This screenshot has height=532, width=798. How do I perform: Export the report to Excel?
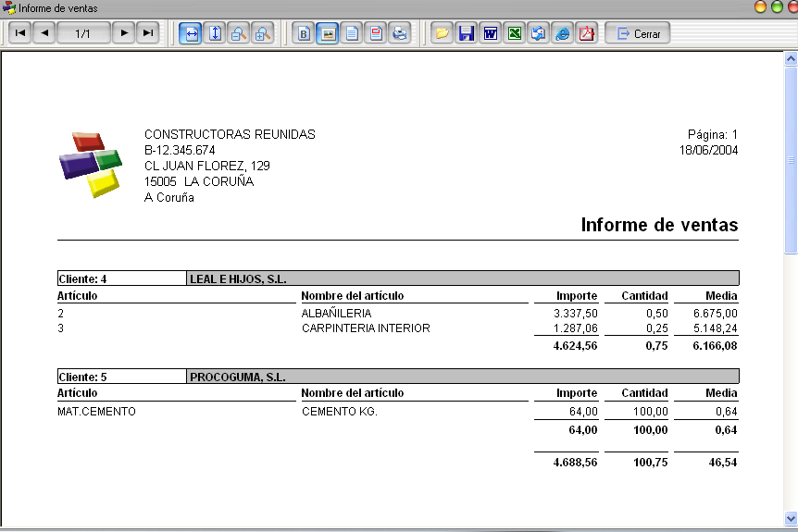515,33
